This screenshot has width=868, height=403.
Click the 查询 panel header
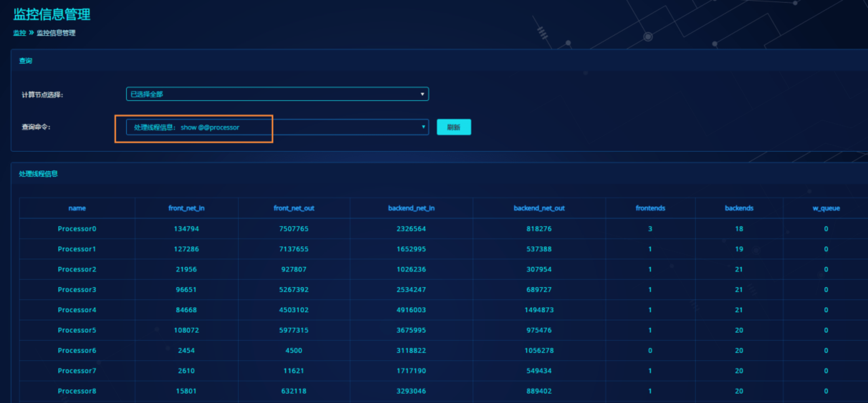click(25, 61)
